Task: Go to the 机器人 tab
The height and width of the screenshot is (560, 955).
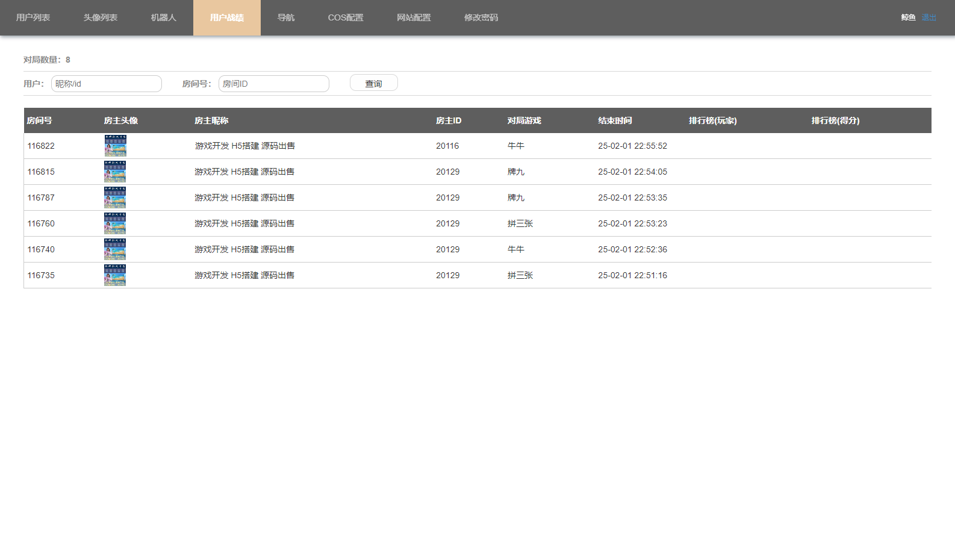Action: (x=163, y=17)
